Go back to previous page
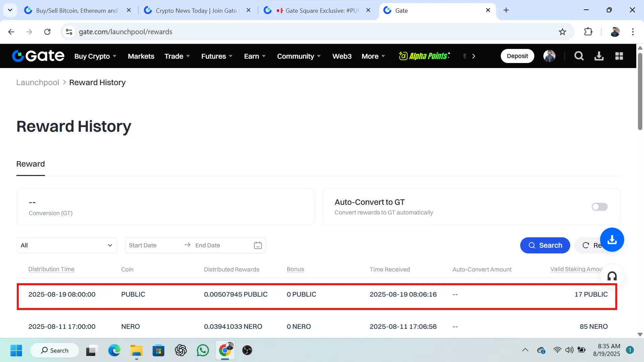 (11, 32)
